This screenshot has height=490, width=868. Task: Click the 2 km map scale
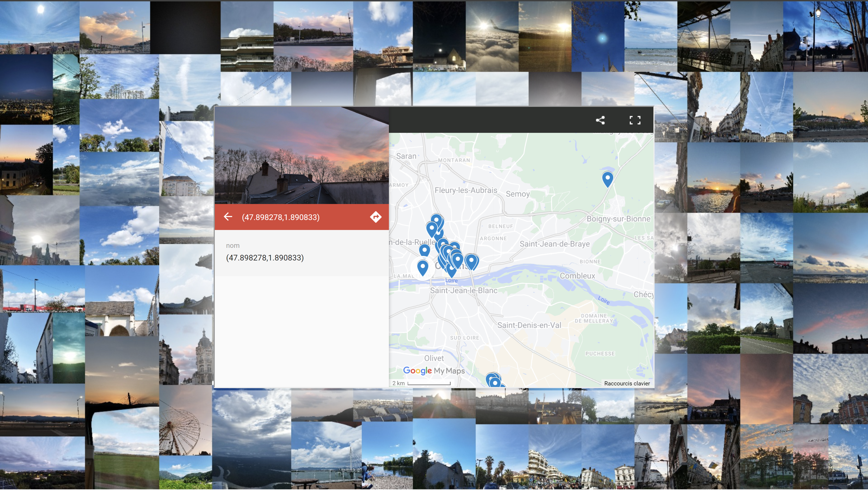pos(421,383)
